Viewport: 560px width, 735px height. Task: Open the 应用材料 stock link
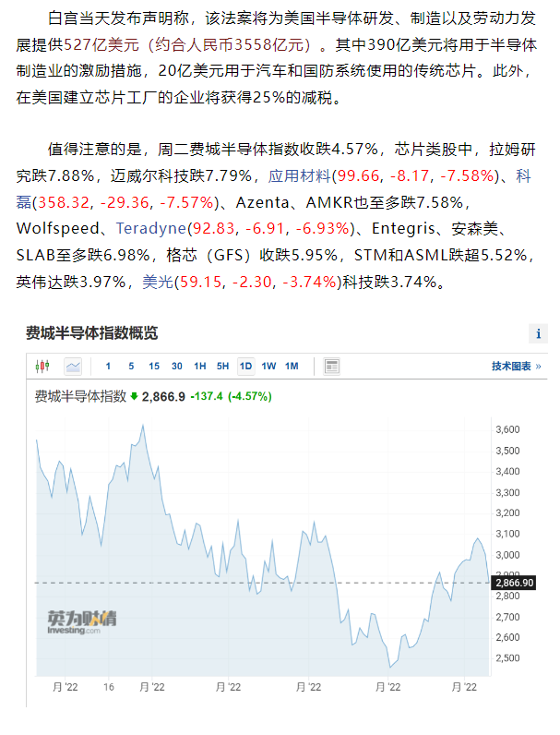click(300, 175)
